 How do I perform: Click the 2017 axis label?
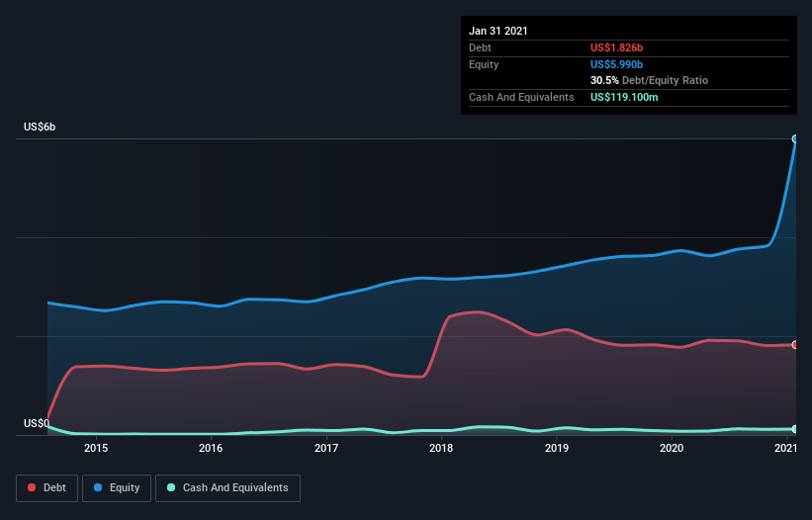tap(326, 448)
